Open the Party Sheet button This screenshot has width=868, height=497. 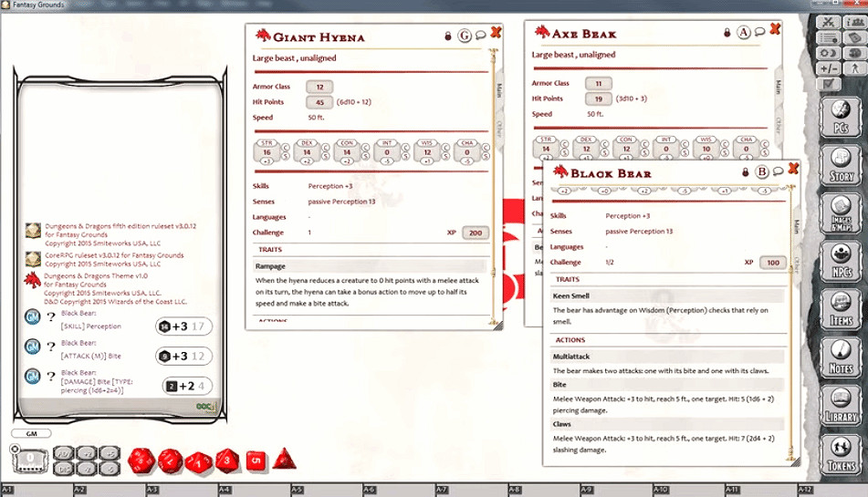(854, 23)
